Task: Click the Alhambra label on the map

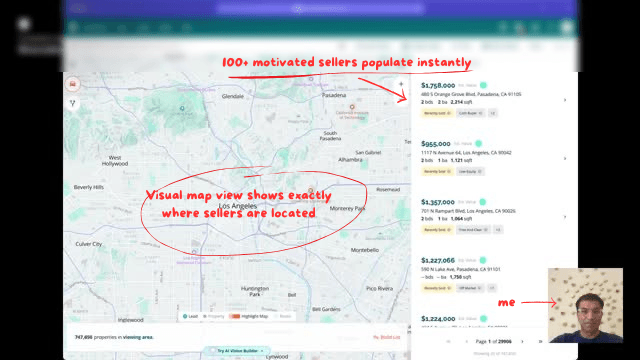Action: 350,160
